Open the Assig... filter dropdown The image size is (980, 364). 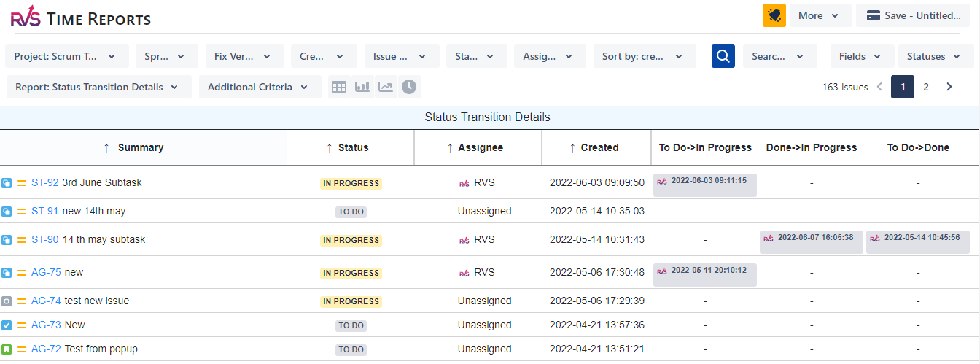tap(550, 56)
